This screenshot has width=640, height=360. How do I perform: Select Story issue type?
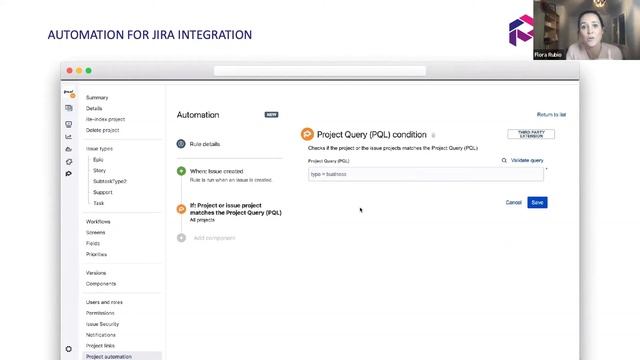point(99,170)
